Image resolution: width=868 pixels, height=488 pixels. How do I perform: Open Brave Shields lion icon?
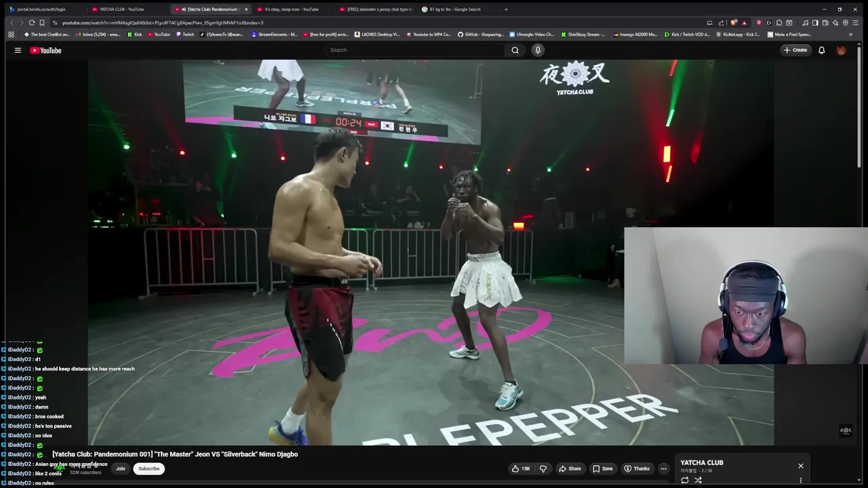click(x=733, y=22)
